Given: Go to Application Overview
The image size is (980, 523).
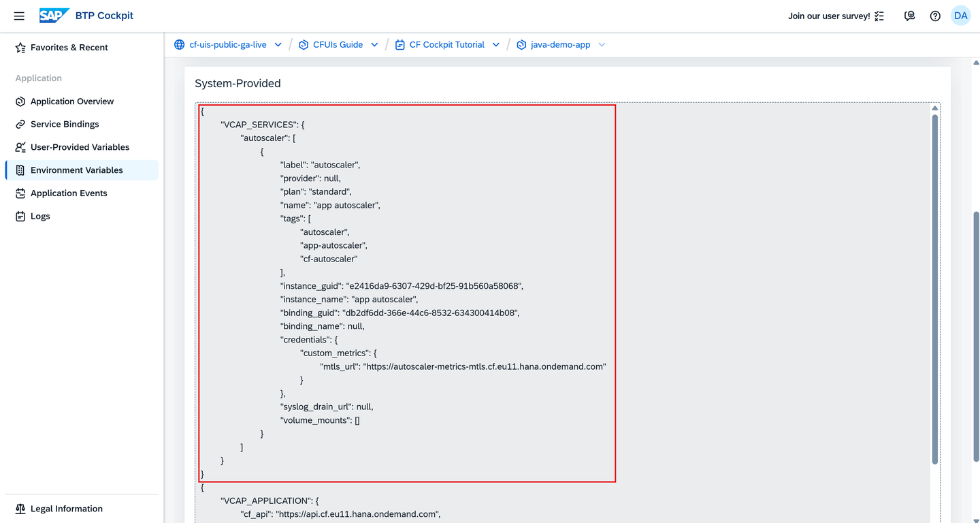Looking at the screenshot, I should 82,101.
